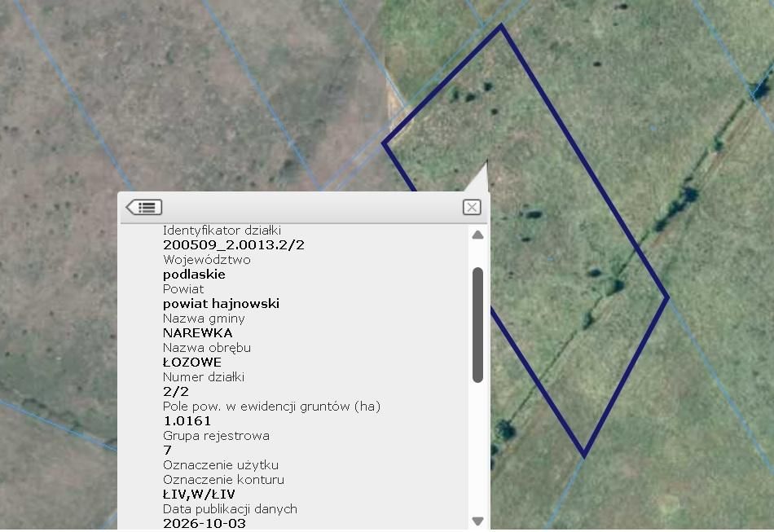Click the 'Nazwa obrębu' label
The height and width of the screenshot is (532, 774).
(x=207, y=348)
